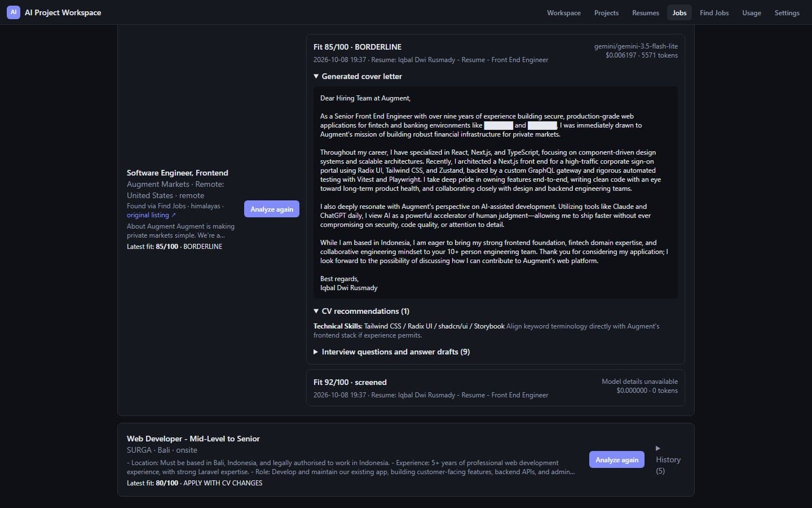Click the Fit 85/100 · BORDERLINE heading

[358, 47]
